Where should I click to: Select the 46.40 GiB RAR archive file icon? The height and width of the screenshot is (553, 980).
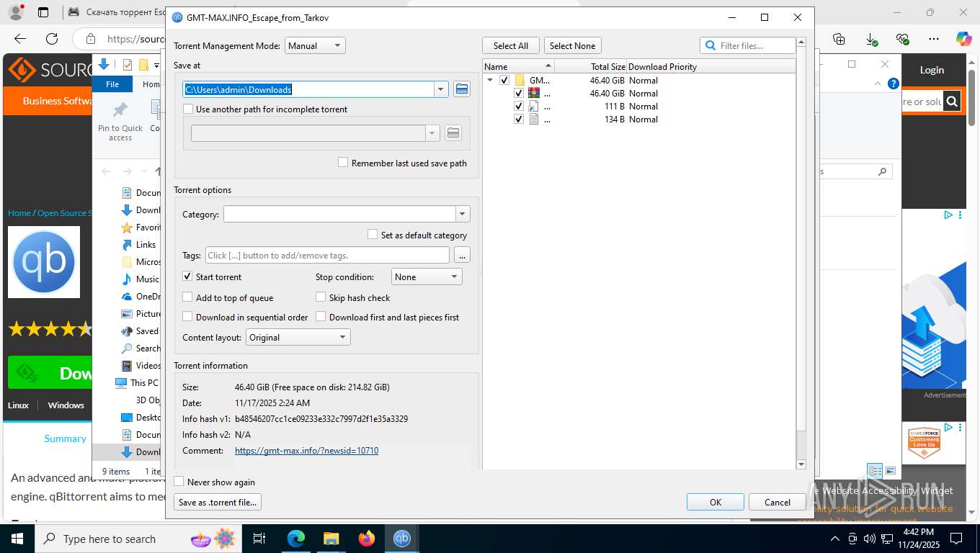[534, 93]
